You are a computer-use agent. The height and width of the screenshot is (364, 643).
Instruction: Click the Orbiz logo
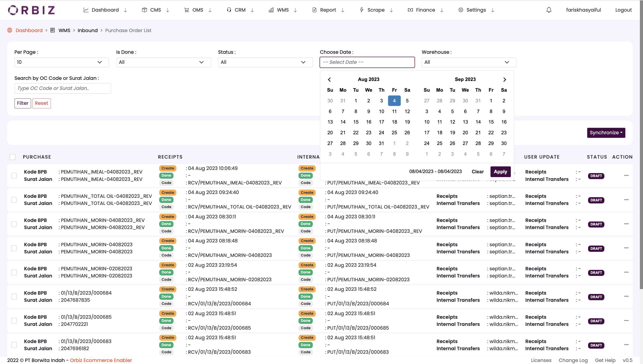tap(31, 10)
